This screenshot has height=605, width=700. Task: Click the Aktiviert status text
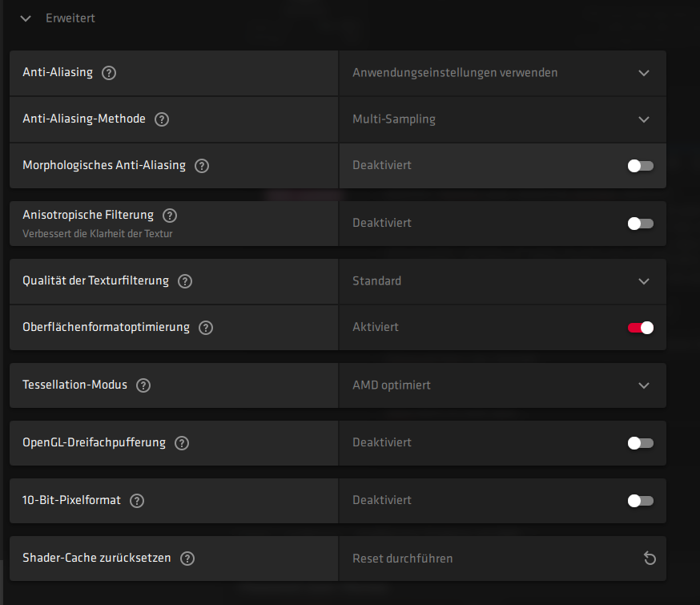tap(376, 327)
